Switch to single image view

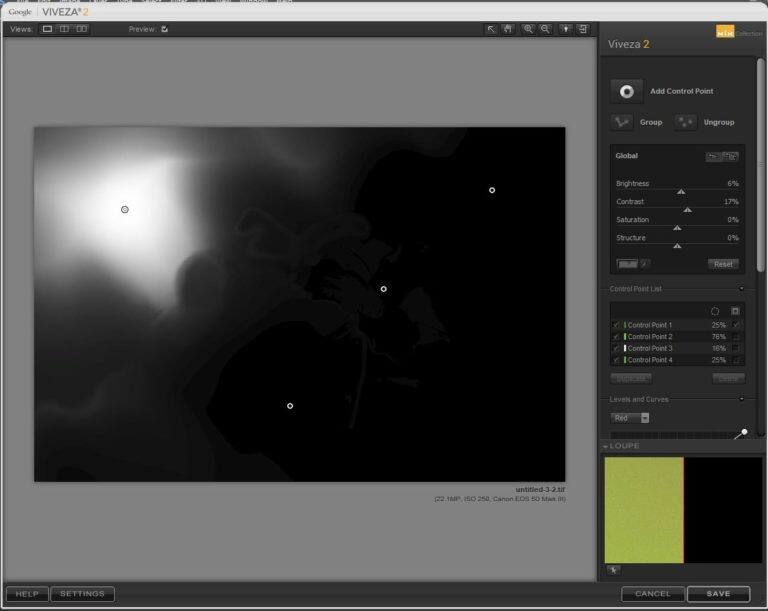pyautogui.click(x=47, y=30)
